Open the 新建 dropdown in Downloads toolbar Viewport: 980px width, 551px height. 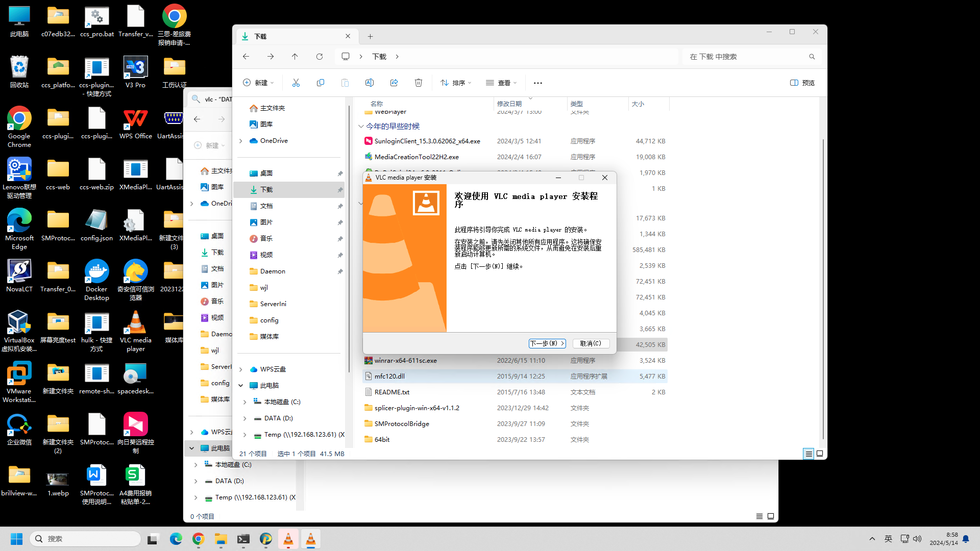[259, 83]
